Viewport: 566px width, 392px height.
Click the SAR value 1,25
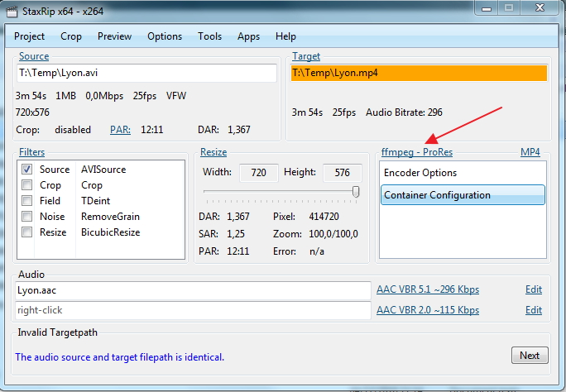coord(236,234)
